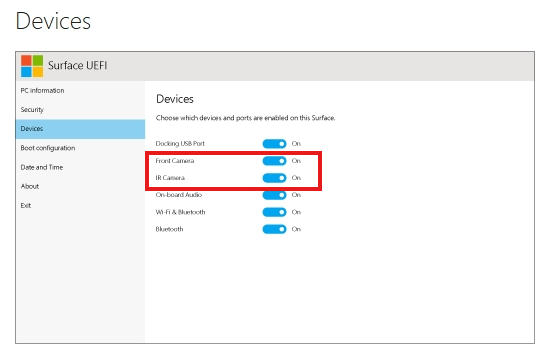
Task: Click the Bluetooth row label
Action: click(169, 229)
